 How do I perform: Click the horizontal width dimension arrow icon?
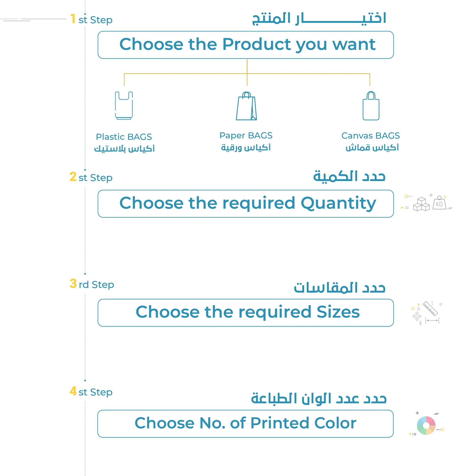[x=432, y=321]
